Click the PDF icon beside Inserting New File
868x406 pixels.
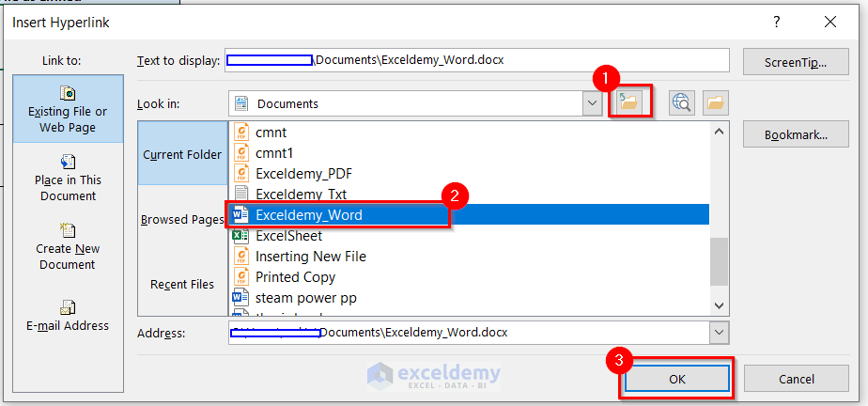[241, 257]
